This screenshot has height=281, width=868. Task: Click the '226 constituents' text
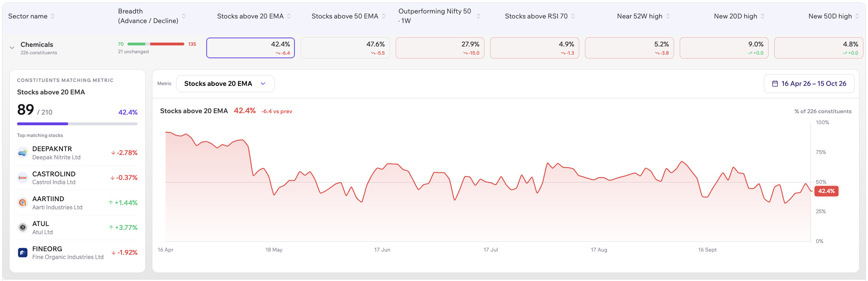click(39, 53)
